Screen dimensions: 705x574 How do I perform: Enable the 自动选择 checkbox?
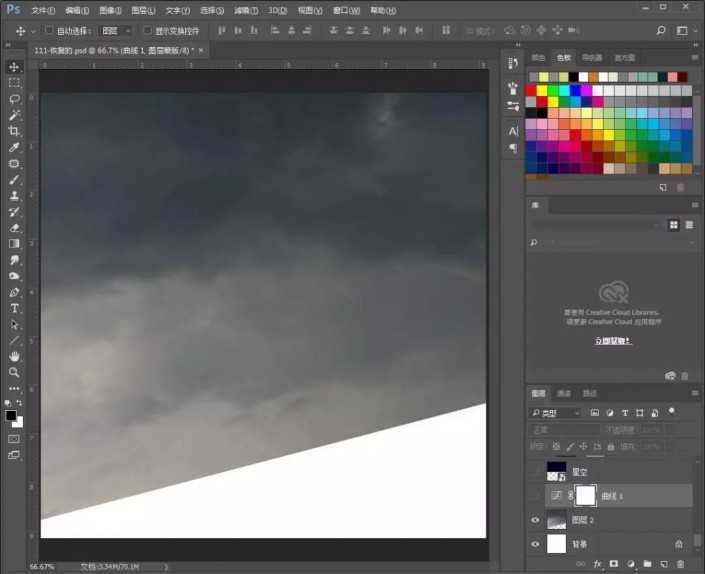(49, 30)
